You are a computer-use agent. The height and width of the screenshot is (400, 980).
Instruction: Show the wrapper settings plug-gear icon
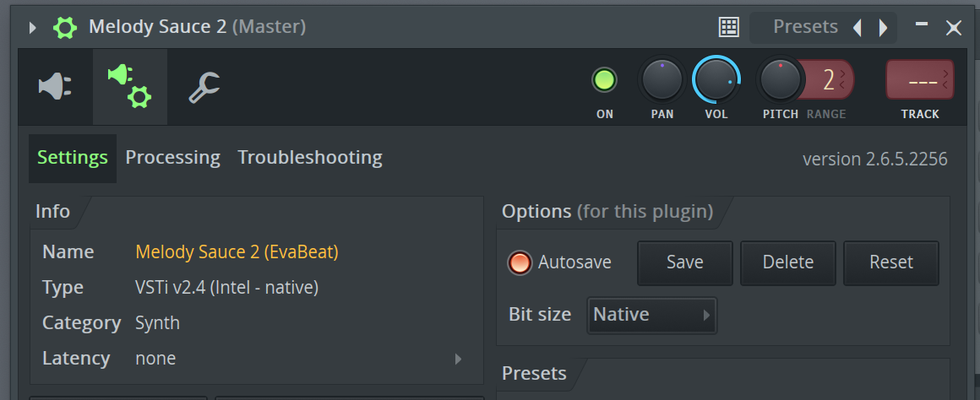point(129,86)
